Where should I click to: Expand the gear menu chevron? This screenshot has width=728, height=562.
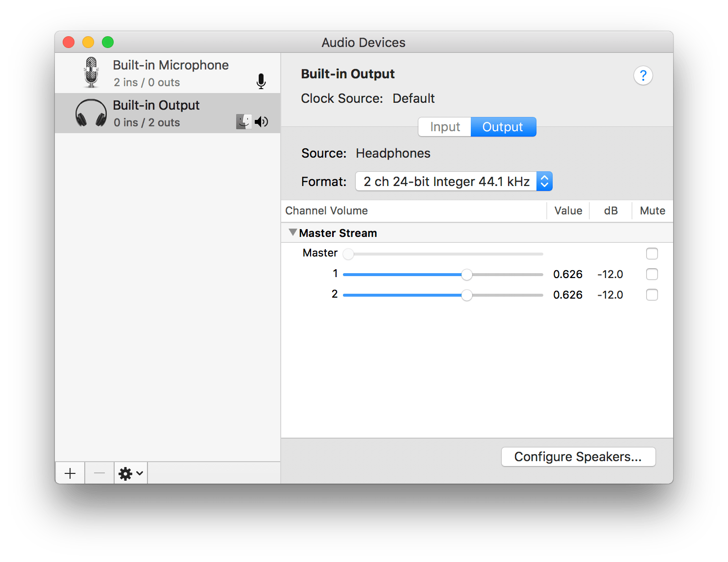139,473
